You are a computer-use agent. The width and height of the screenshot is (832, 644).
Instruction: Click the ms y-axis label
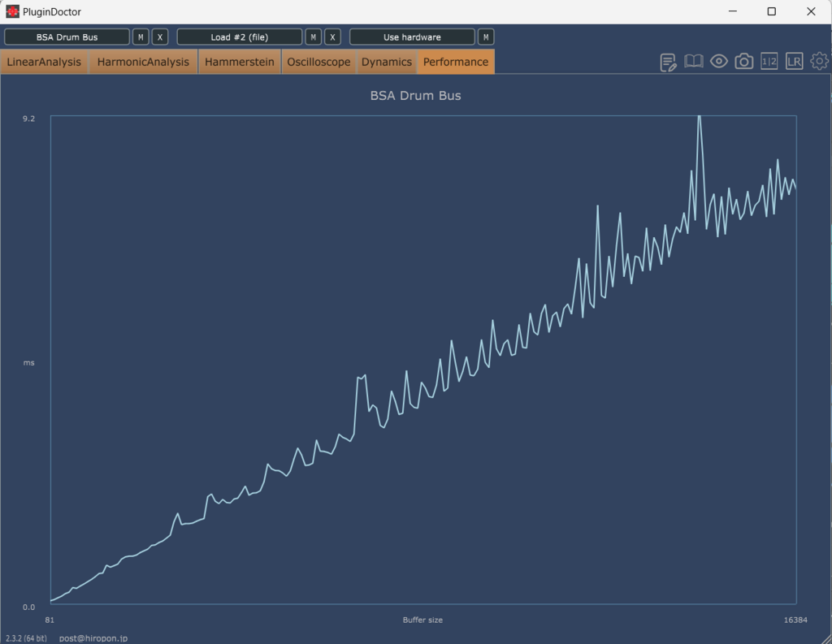(28, 363)
